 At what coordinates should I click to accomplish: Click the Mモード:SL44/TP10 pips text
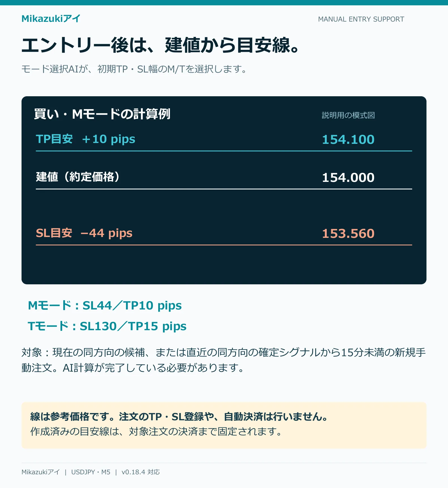pyautogui.click(x=105, y=306)
